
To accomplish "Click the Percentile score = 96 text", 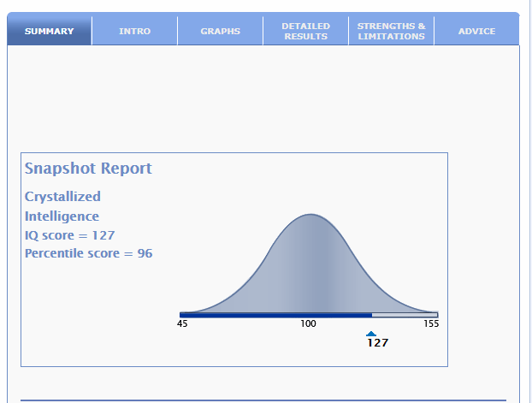I will click(x=88, y=254).
